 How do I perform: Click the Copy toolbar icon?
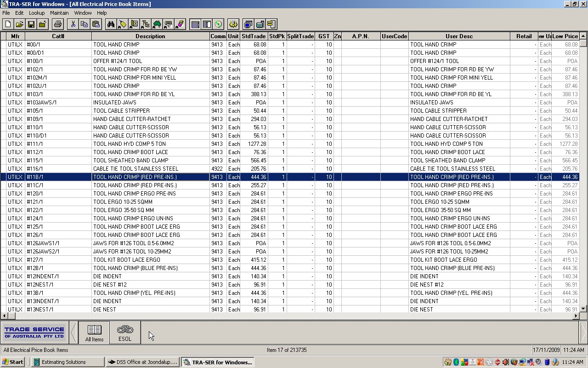tap(84, 24)
